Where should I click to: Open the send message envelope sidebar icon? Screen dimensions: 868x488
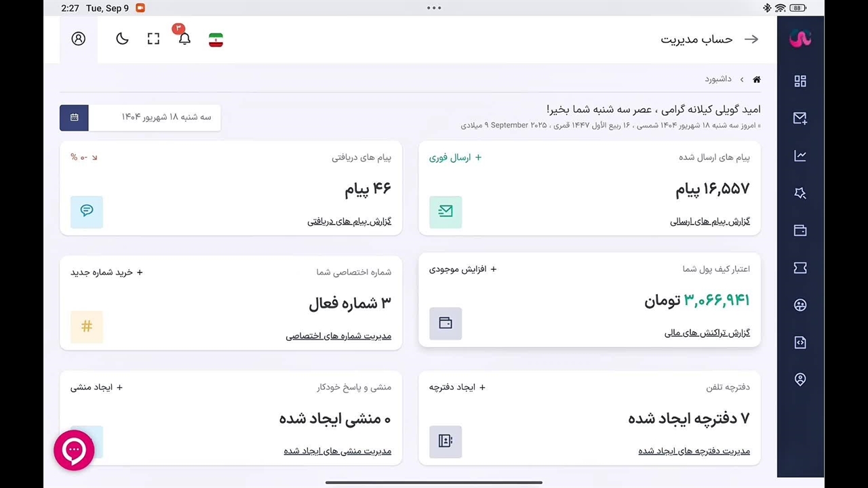click(800, 119)
